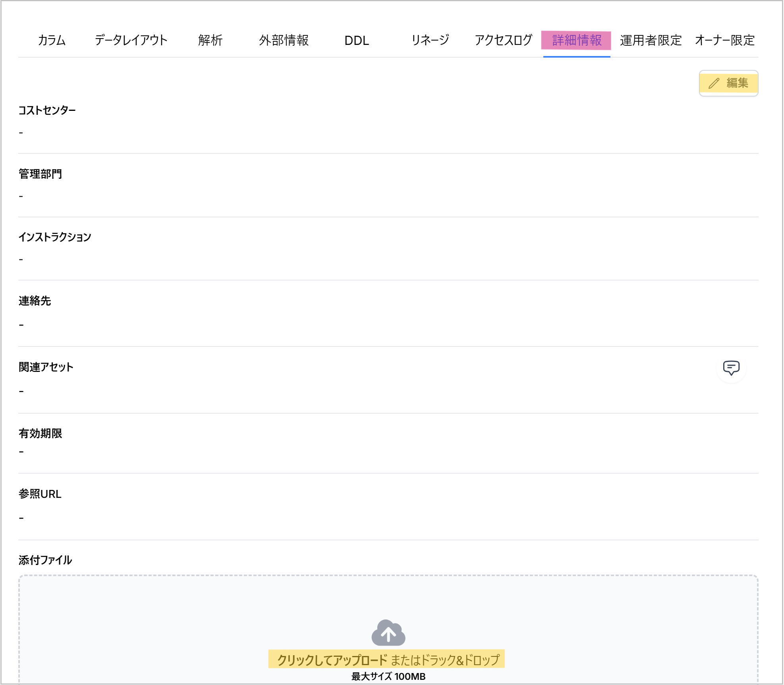Viewport: 784px width, 685px height.
Task: Click クリックしてアップロード link
Action: [x=332, y=660]
